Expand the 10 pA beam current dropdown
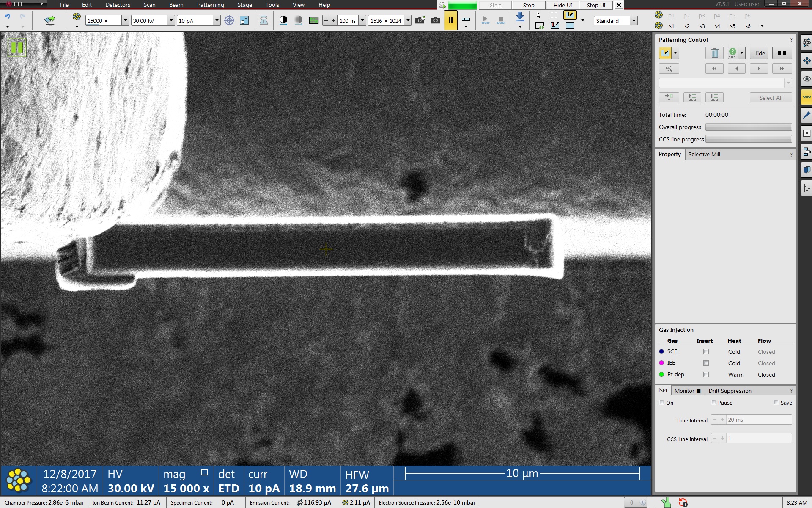 217,20
